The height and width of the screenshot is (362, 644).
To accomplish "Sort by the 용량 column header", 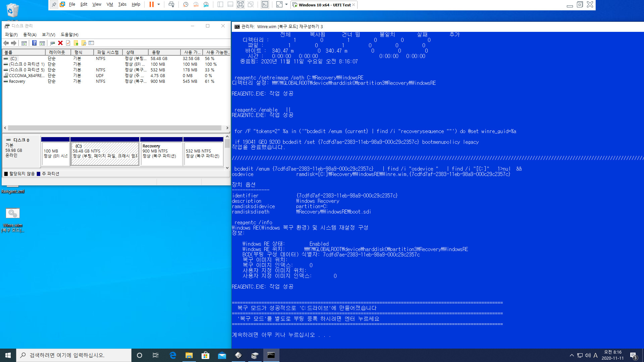I will 164,52.
